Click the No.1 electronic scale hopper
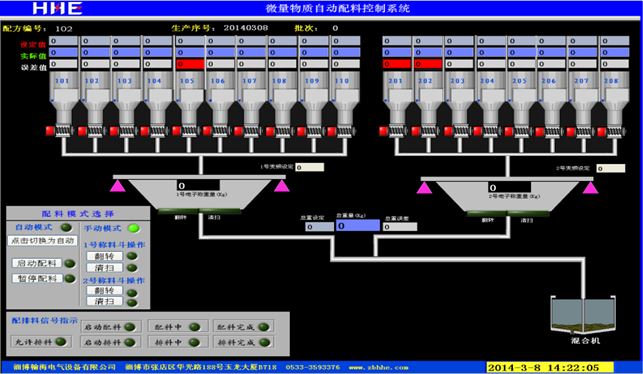 (199, 194)
